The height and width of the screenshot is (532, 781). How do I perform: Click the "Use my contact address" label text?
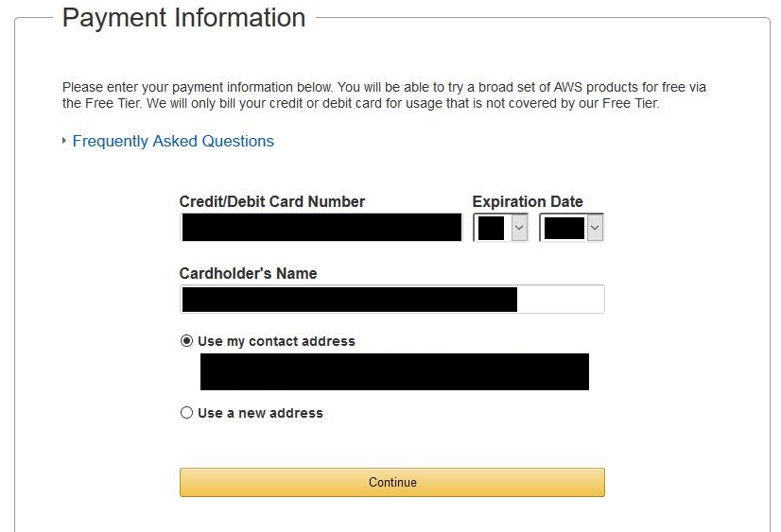point(276,341)
